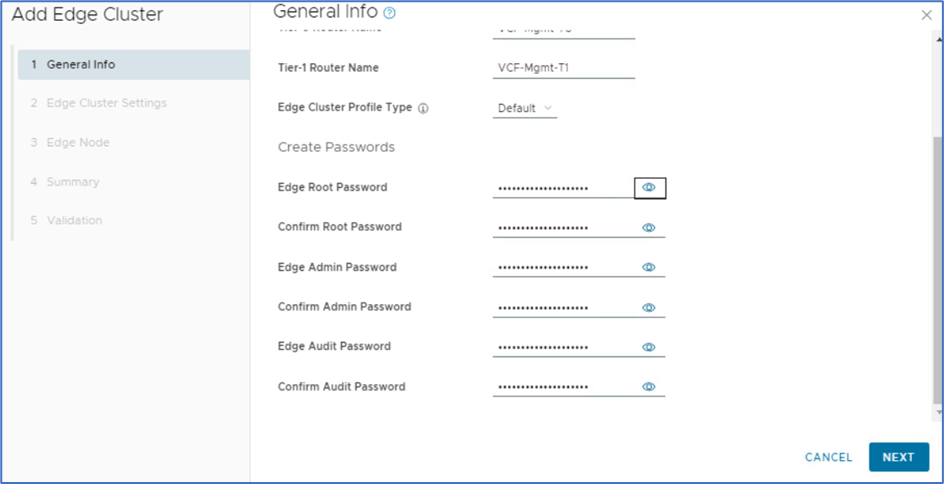The image size is (944, 484).
Task: Click the CANCEL link
Action: (x=828, y=457)
